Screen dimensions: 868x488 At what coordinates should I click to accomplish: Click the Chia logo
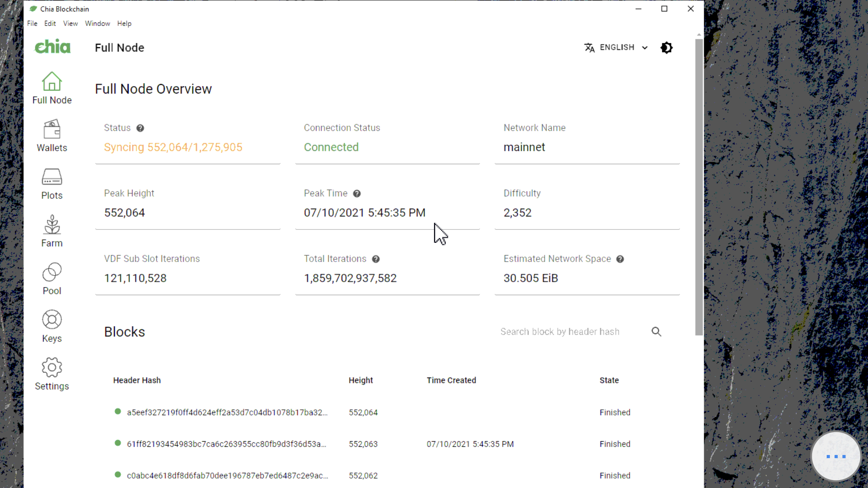pyautogui.click(x=53, y=47)
